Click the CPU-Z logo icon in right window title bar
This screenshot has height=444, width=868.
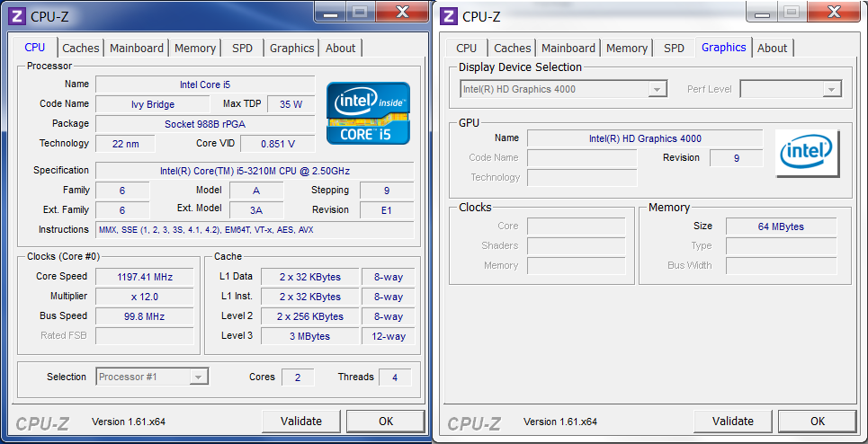pyautogui.click(x=449, y=15)
